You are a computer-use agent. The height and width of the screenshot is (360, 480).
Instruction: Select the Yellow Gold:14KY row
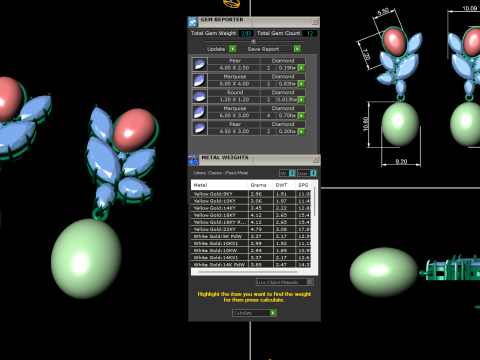[x=252, y=208]
